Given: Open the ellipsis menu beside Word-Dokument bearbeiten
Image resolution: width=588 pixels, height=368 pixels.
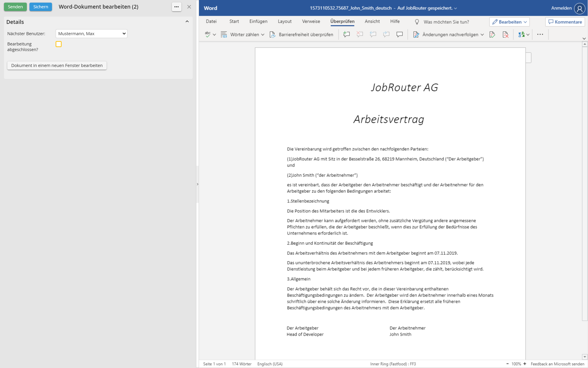Looking at the screenshot, I should tap(176, 7).
